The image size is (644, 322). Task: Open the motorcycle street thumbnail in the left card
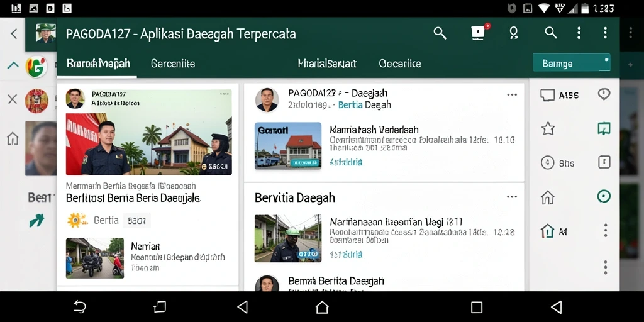click(x=95, y=258)
